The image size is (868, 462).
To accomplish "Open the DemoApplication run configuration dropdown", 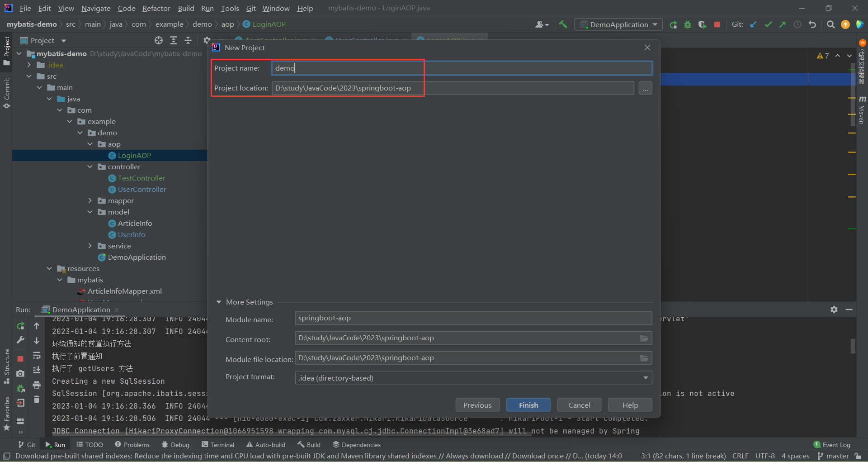I will click(x=618, y=24).
